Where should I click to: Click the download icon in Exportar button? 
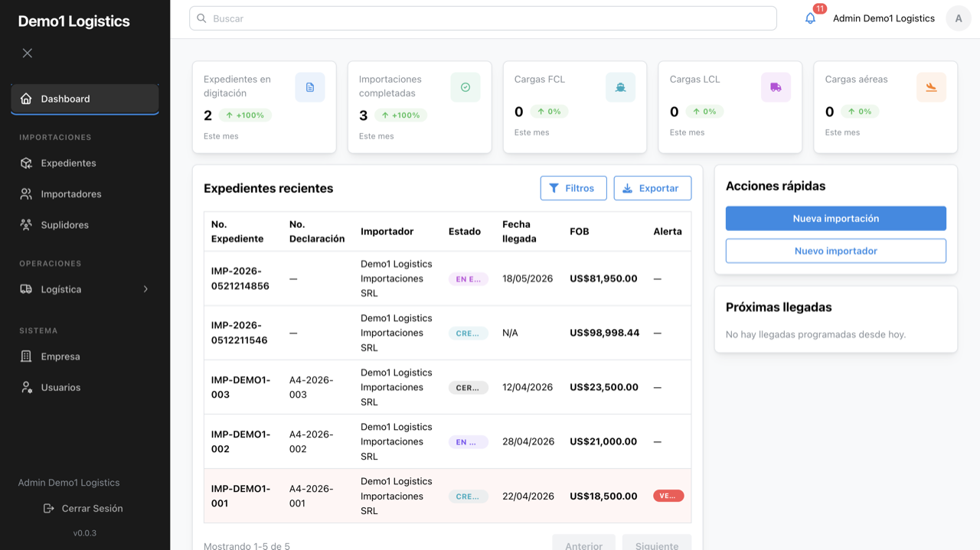[x=627, y=188]
